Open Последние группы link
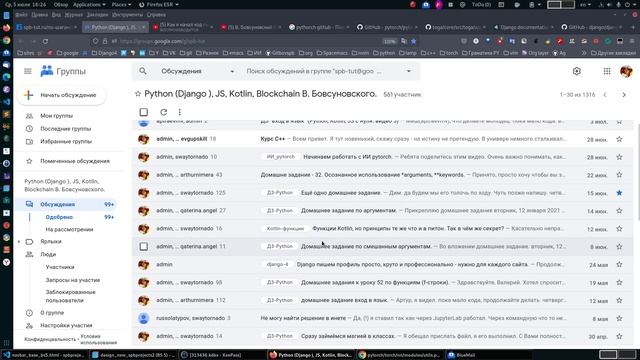Screen dimensions: 640x360 66,129
